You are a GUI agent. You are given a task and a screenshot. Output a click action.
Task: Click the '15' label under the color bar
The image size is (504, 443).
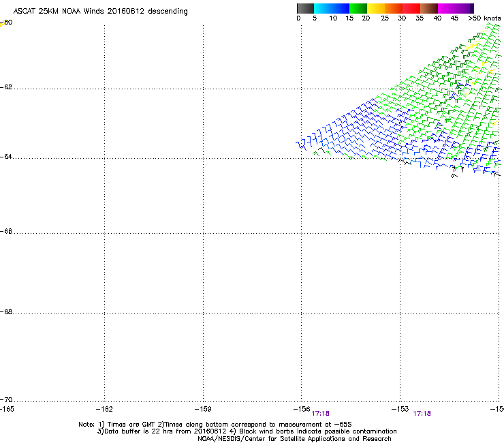[349, 18]
